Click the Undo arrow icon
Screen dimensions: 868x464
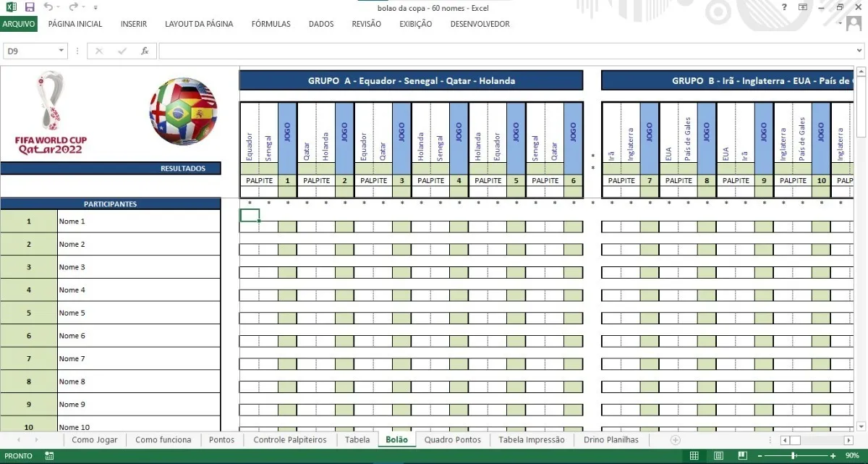48,7
